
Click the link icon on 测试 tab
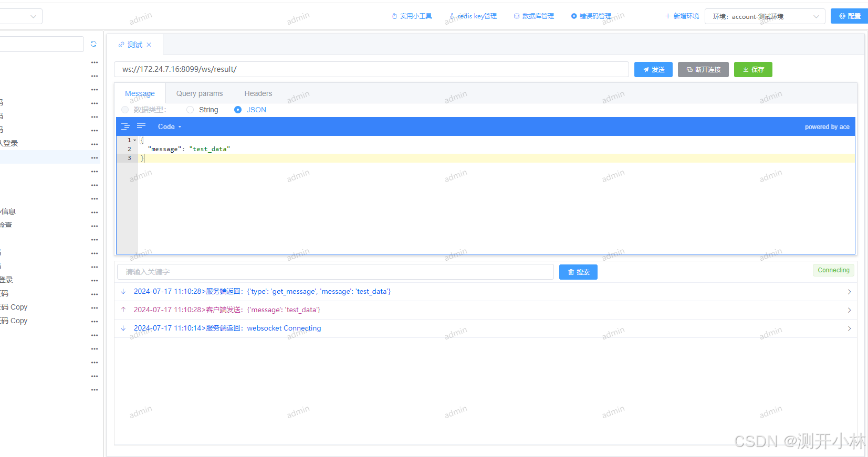(121, 45)
